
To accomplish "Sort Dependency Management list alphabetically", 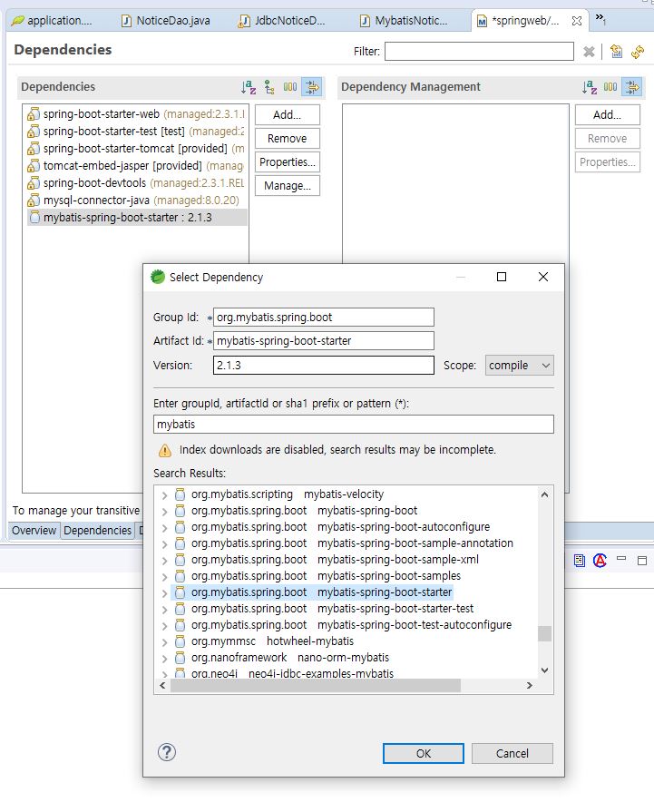I will [590, 87].
